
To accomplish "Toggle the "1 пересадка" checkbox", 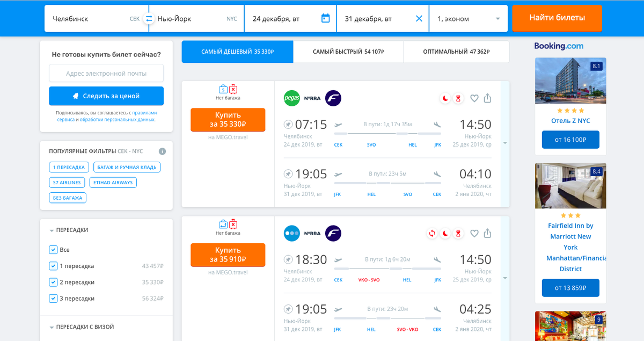I will tap(53, 266).
